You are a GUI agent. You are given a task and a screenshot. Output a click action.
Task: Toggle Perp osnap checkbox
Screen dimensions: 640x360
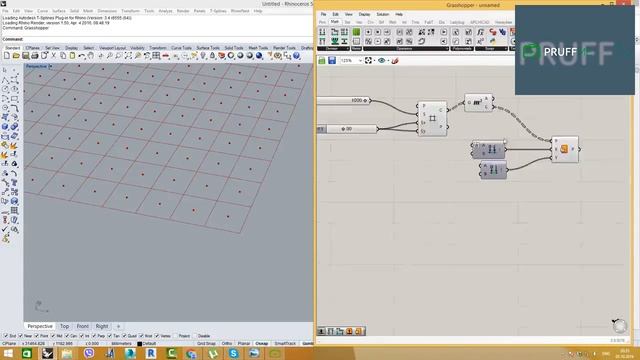click(94, 336)
